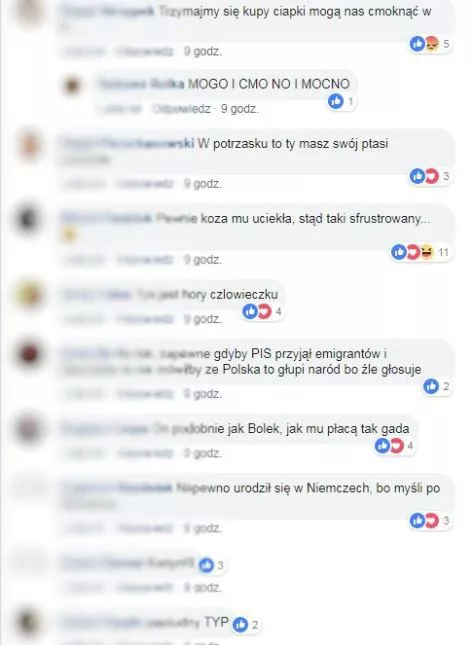Click the laughing emoji reaction with count 11
Image resolution: width=471 pixels, height=645 pixels.
[427, 251]
